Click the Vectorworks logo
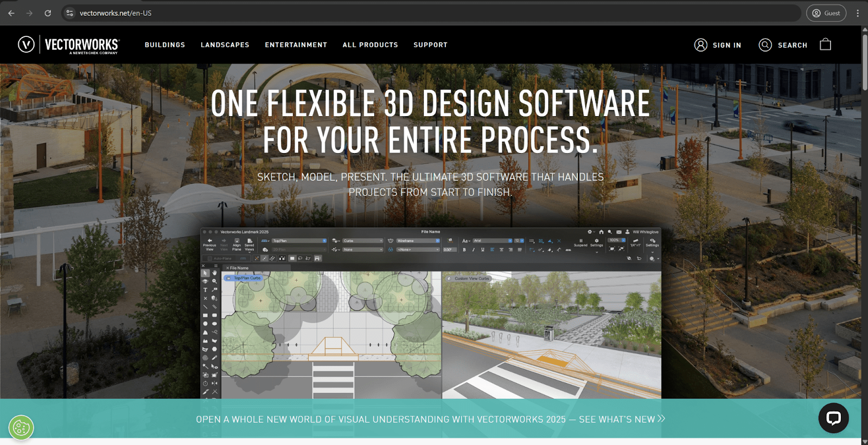Viewport: 868px width, 445px height. pos(69,44)
